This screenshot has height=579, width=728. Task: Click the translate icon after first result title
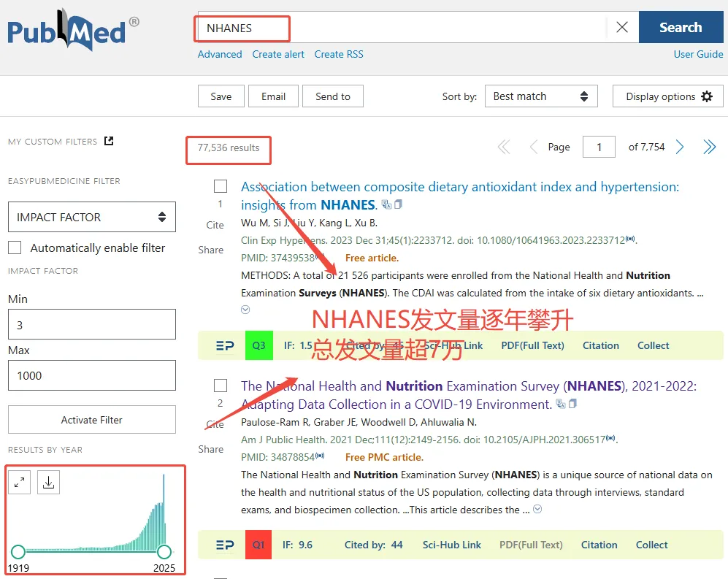[x=386, y=204]
